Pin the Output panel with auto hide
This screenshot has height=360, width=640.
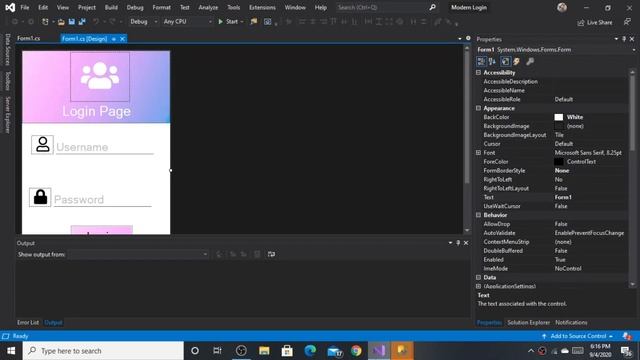pyautogui.click(x=458, y=243)
